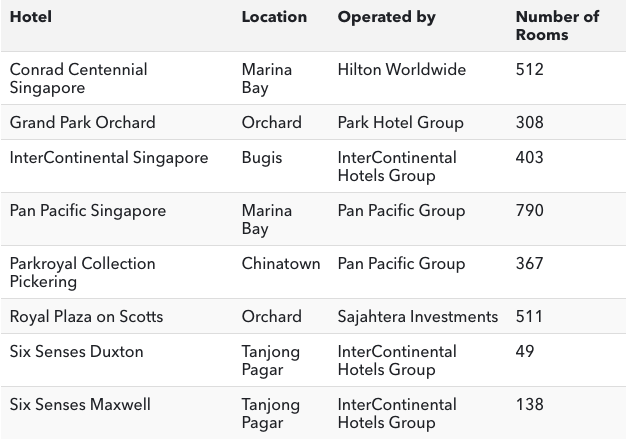Click the Pan Pacific Singapore hotel name
This screenshot has width=630, height=439.
88,211
